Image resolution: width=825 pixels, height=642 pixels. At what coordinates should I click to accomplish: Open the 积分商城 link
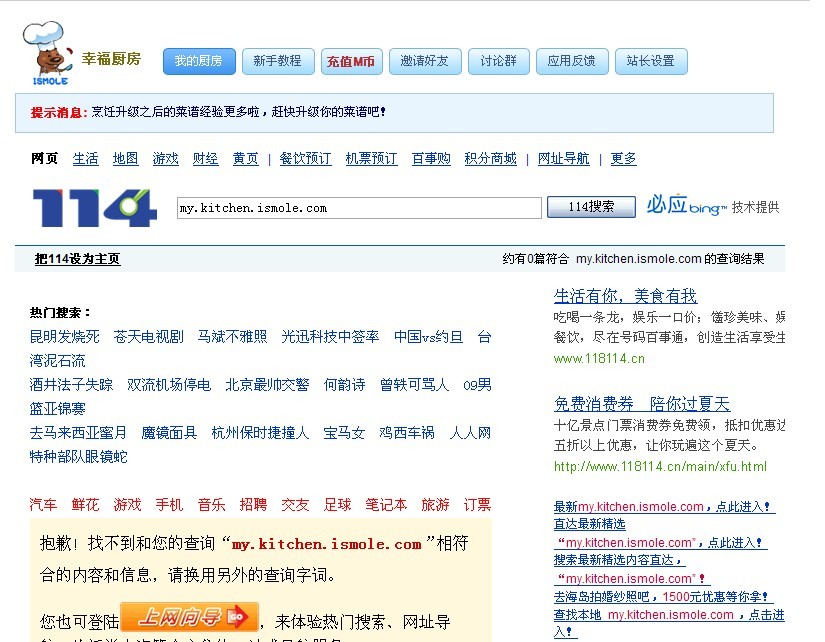click(x=490, y=158)
